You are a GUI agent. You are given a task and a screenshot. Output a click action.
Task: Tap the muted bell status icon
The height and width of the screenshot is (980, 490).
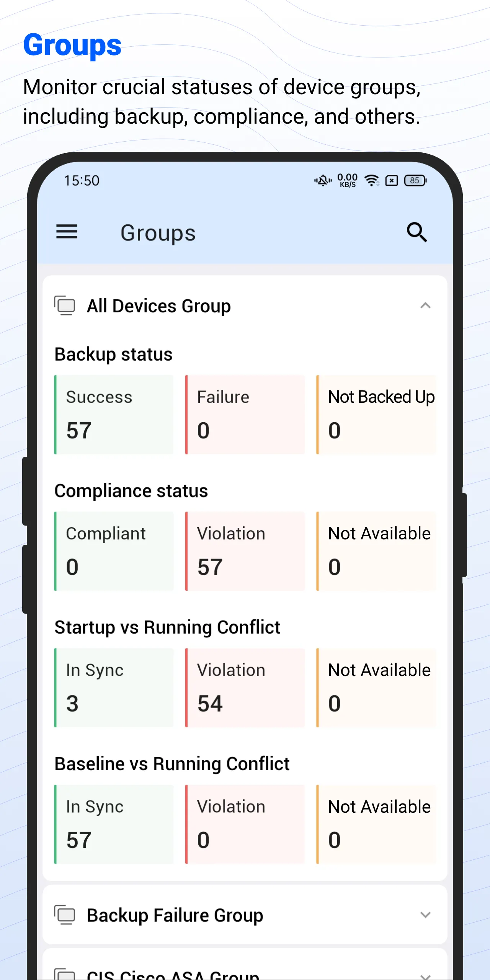(323, 180)
